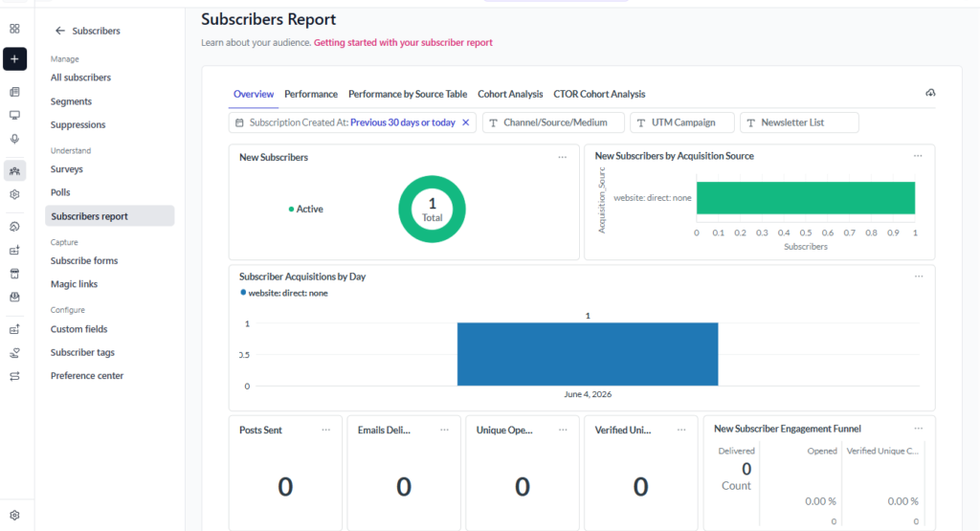Click the green website: direct: none bar

pos(806,198)
